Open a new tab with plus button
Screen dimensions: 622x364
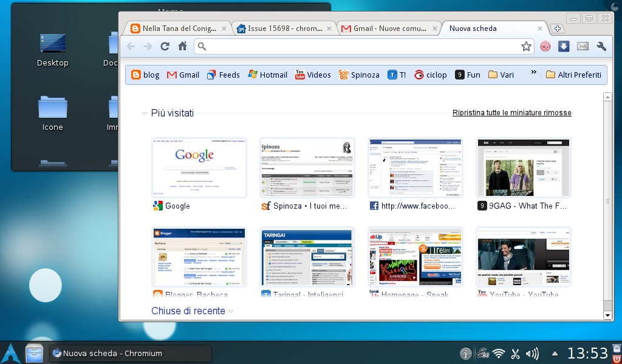tap(558, 29)
